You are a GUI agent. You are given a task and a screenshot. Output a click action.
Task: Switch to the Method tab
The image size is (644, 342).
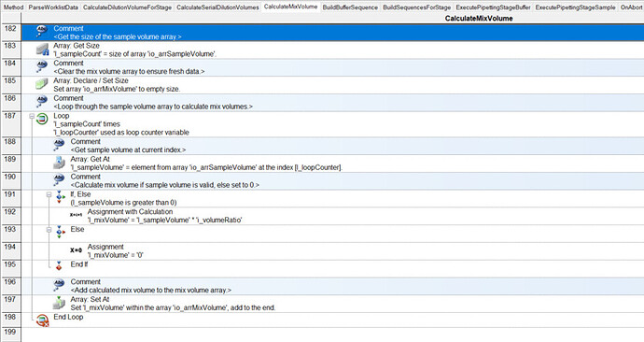click(14, 7)
